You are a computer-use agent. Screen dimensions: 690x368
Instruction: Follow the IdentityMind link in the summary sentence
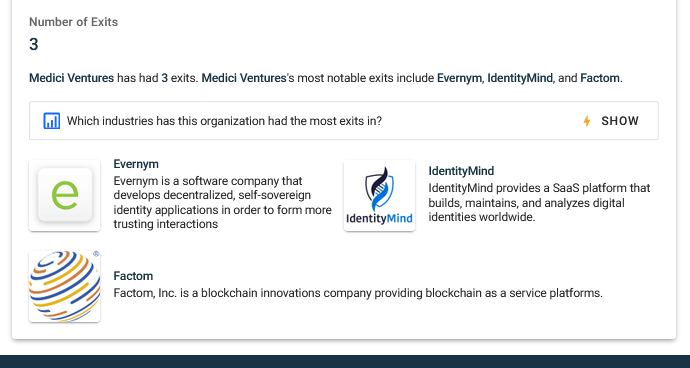[520, 78]
